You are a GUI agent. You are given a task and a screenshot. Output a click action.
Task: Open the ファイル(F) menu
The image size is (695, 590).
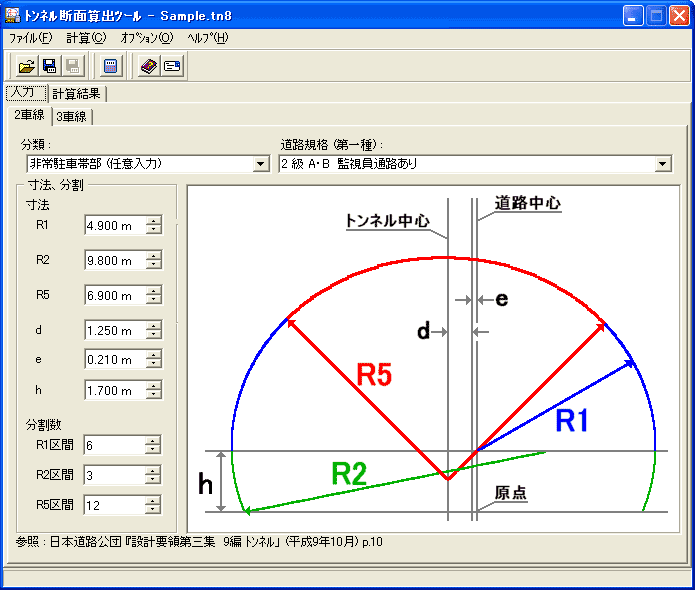coord(31,38)
